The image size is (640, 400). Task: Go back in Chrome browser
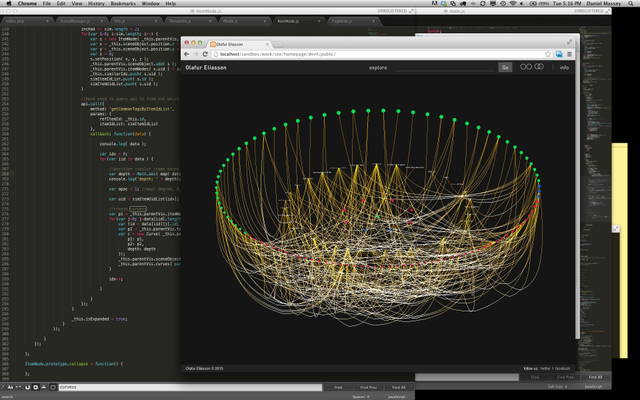click(x=187, y=54)
